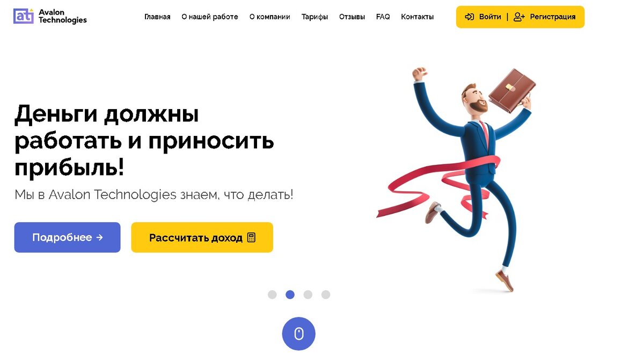644x355 pixels.
Task: Select the first slider dot
Action: click(x=272, y=294)
